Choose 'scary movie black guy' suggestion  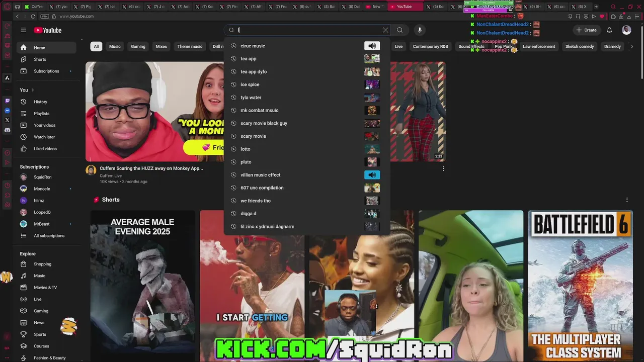307,123
